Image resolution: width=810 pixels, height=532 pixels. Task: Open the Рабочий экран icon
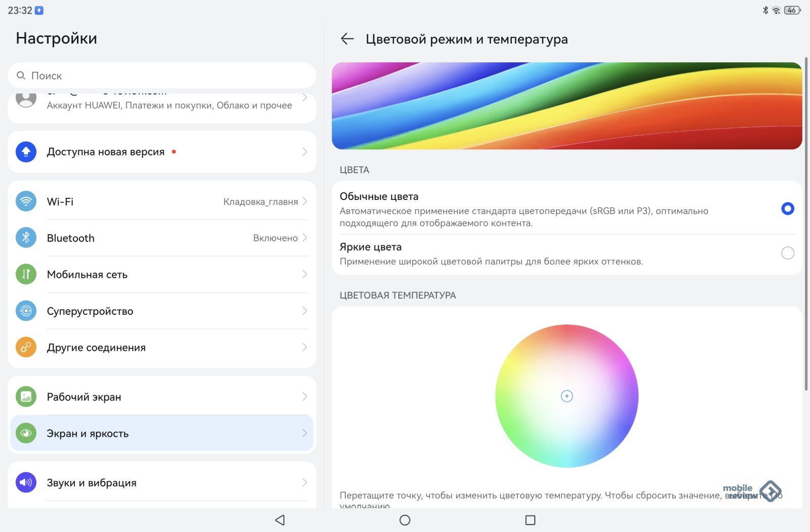point(26,397)
